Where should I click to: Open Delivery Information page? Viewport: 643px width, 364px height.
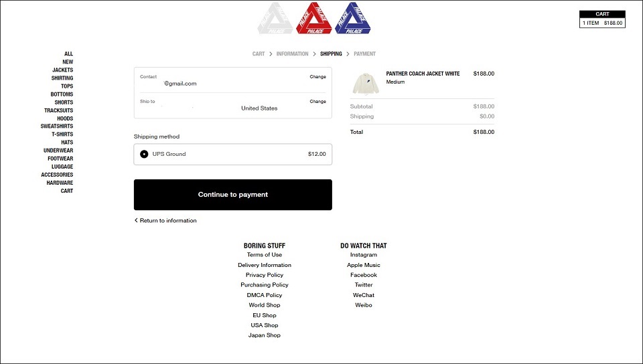click(265, 265)
